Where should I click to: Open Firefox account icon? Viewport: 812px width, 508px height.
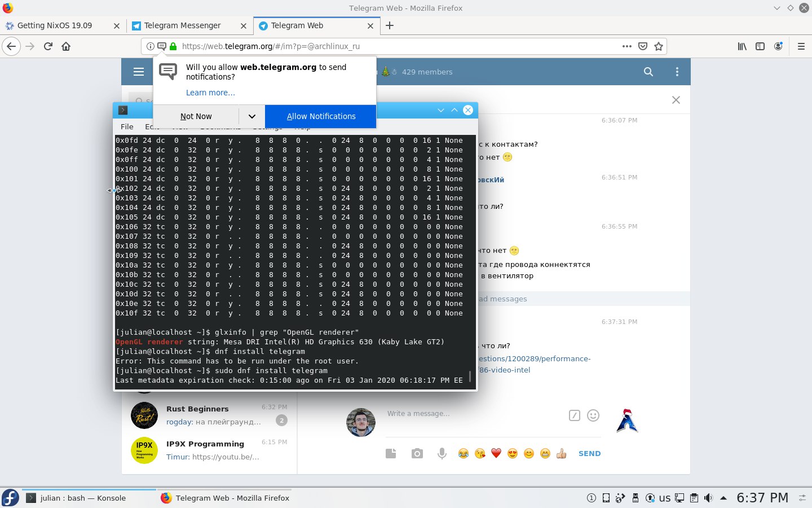click(778, 46)
